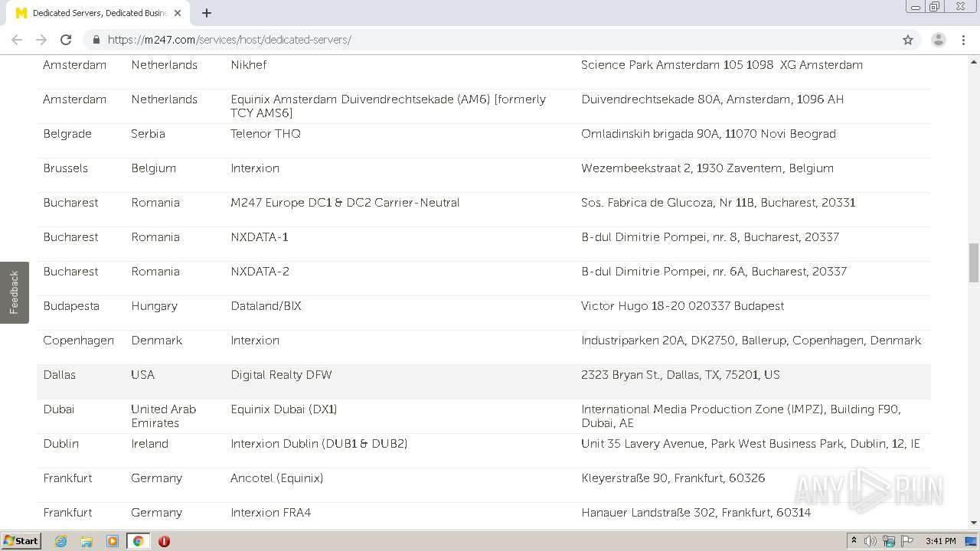
Task: Click the red Opera-style taskbar icon
Action: click(164, 541)
